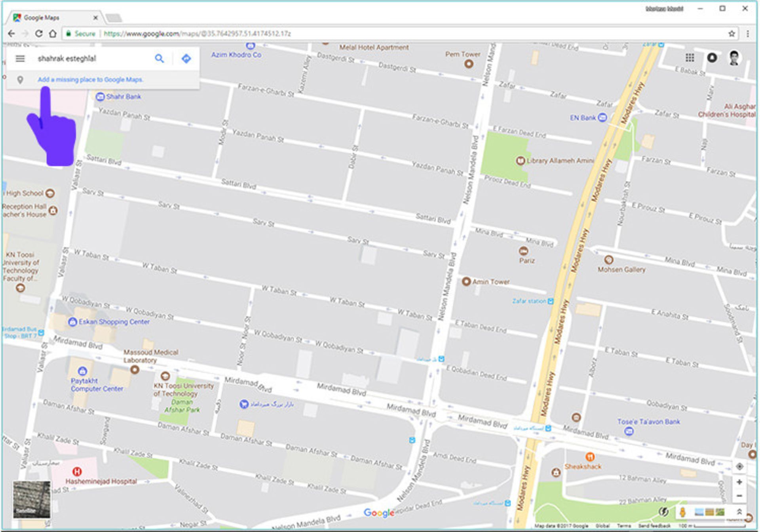Click the lite mode lightning bolt icon

click(663, 512)
